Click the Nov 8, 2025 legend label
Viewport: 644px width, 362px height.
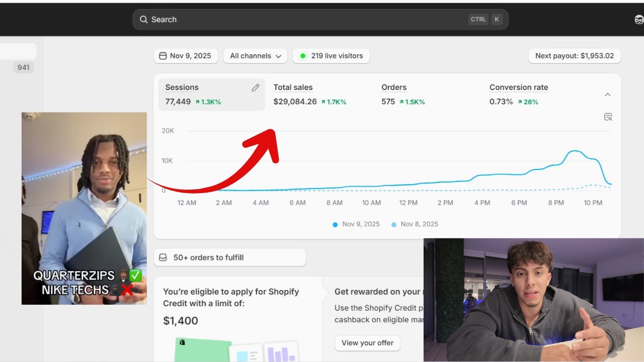point(419,224)
